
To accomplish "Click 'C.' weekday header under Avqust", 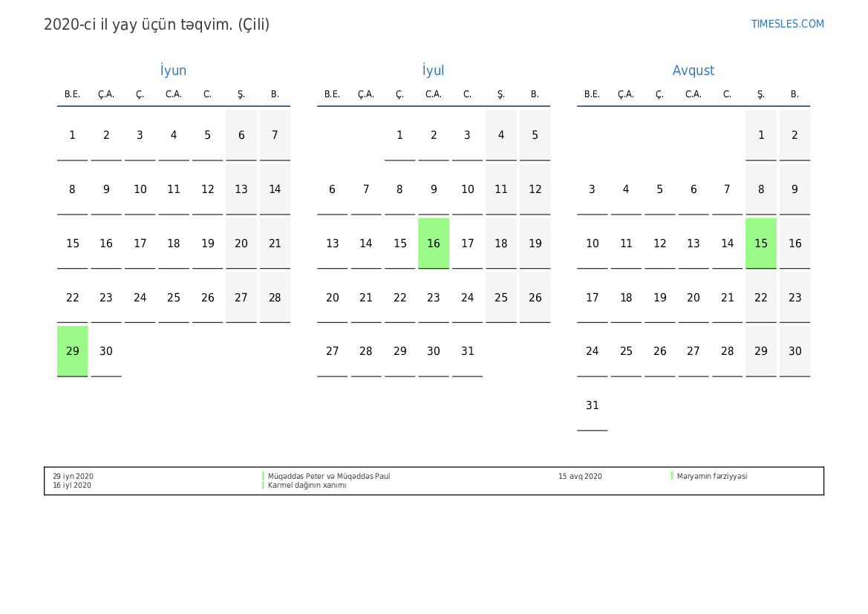I will (728, 94).
